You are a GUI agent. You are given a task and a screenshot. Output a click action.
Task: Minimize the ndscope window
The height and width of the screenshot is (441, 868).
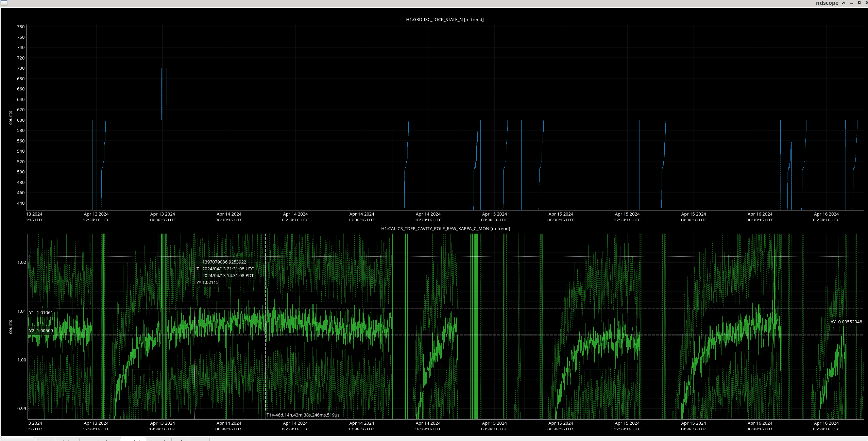point(851,3)
